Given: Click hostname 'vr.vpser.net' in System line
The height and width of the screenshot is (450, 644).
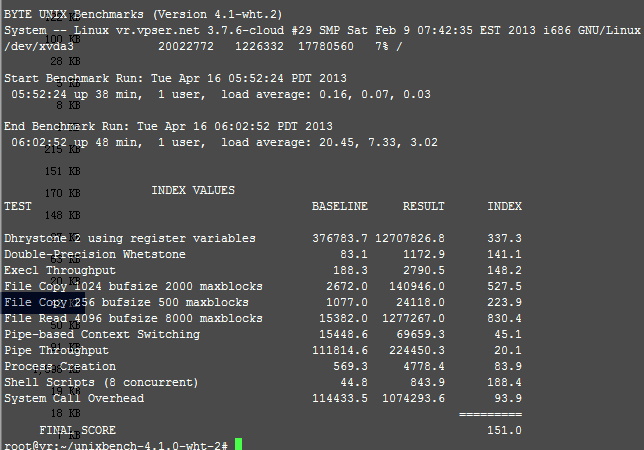Looking at the screenshot, I should coord(158,30).
